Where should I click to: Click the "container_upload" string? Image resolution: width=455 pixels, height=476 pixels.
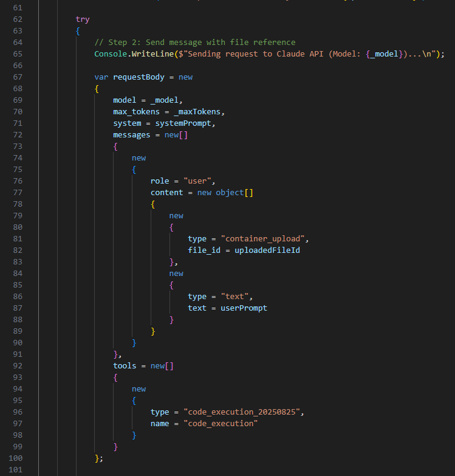point(256,239)
